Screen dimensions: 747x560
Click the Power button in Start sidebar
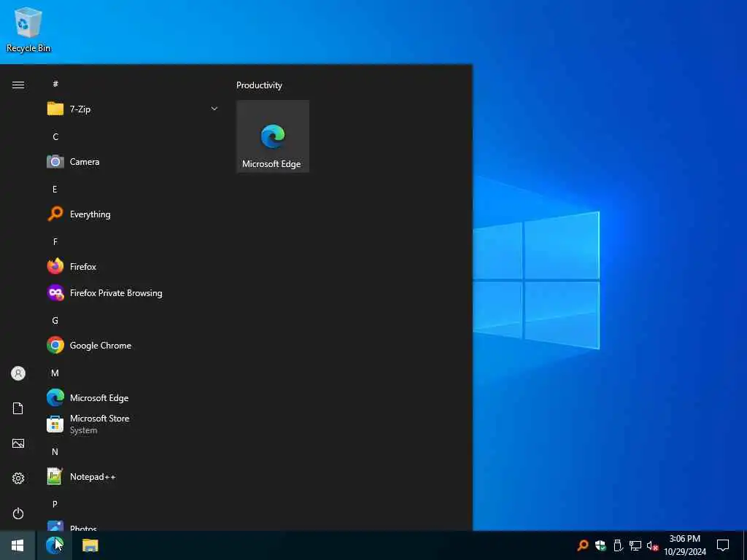pos(18,513)
